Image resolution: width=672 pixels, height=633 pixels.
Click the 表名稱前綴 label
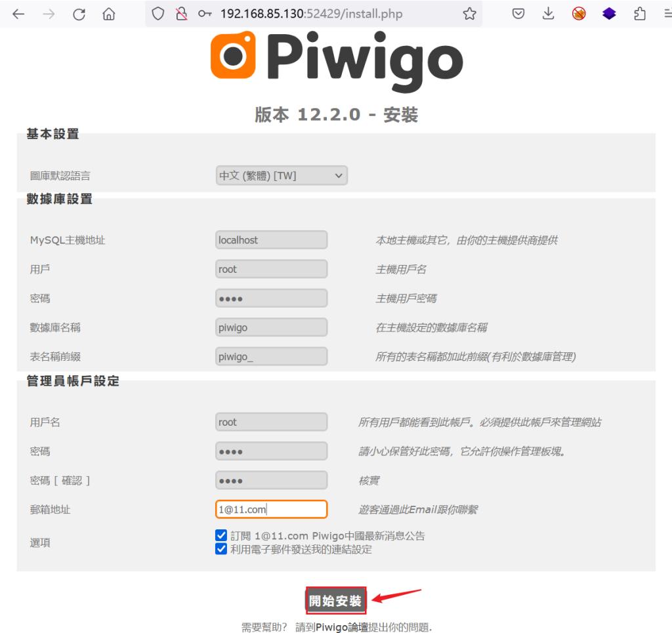point(55,357)
